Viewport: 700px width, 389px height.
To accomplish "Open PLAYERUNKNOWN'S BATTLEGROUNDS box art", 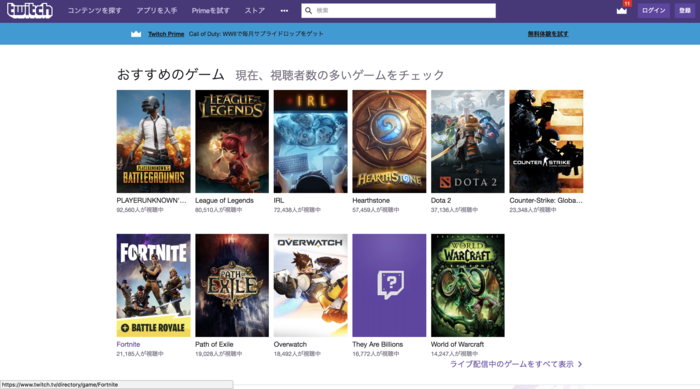I will [x=154, y=142].
